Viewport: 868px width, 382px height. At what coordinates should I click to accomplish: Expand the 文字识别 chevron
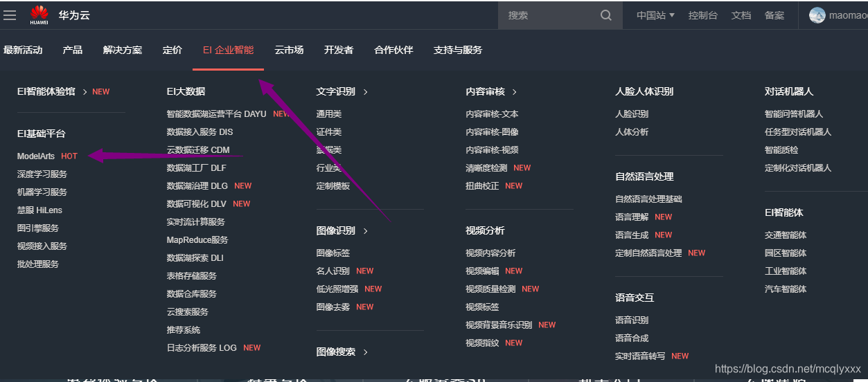click(365, 91)
